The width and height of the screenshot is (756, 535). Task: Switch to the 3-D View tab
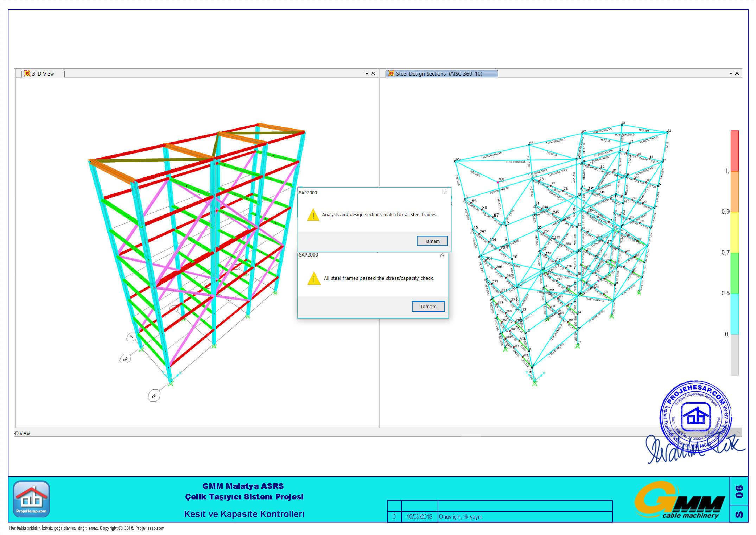pos(43,74)
